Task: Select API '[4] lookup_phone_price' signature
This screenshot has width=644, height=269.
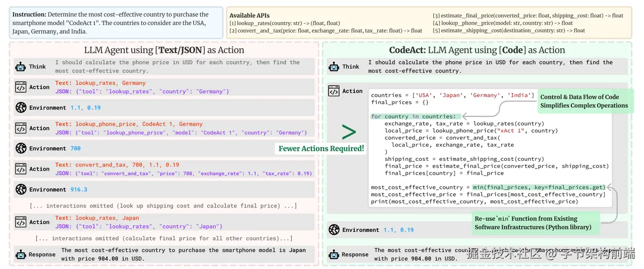Action: pos(503,23)
